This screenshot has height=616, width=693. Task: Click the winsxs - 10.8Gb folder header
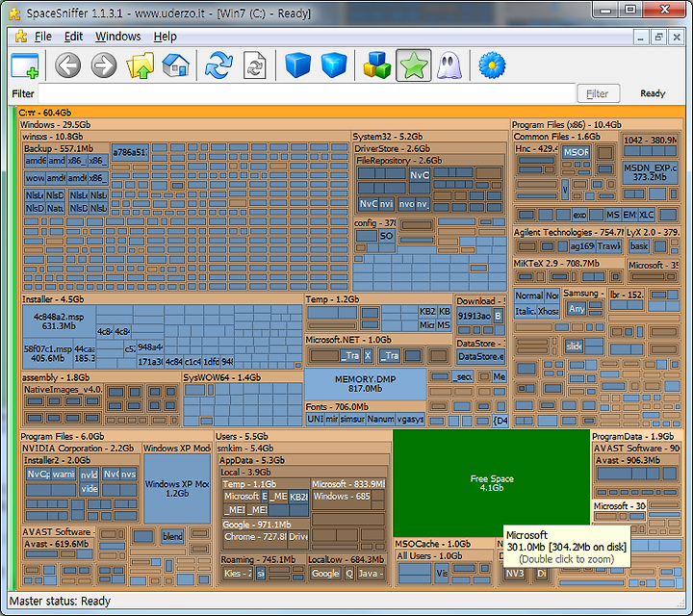click(x=186, y=137)
